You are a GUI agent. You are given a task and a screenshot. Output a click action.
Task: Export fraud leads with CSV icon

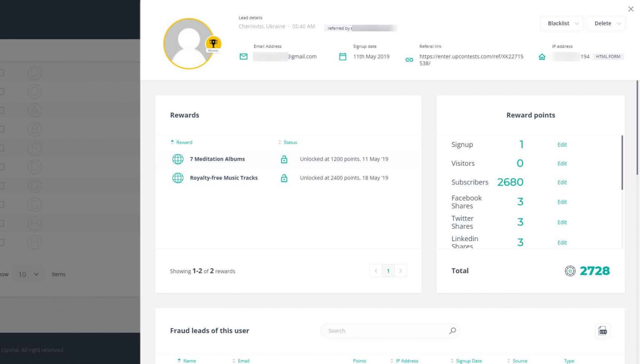click(x=602, y=331)
